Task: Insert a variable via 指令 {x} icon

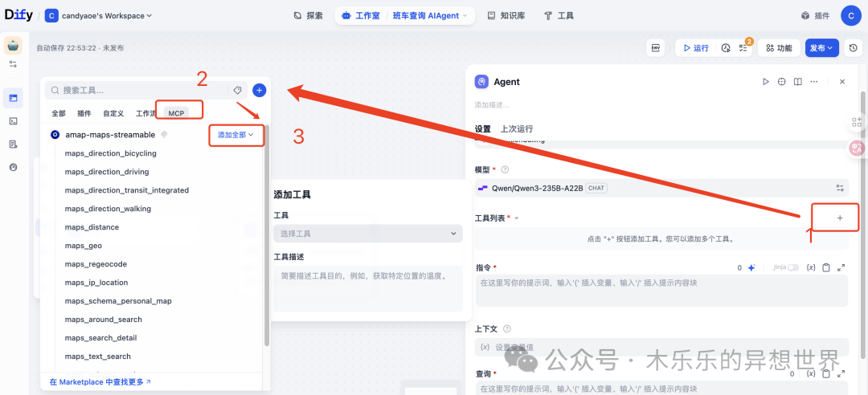Action: [811, 268]
